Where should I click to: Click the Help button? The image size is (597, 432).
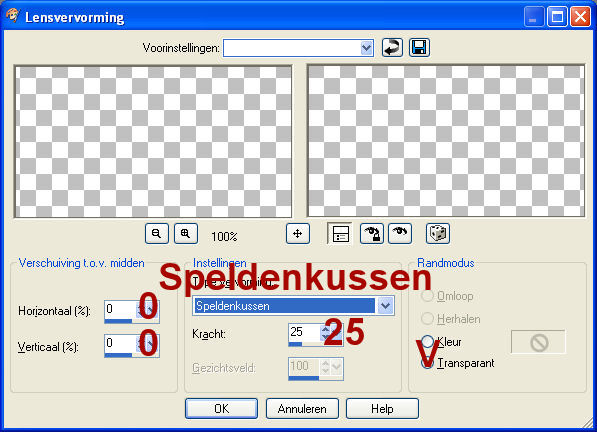pyautogui.click(x=382, y=409)
